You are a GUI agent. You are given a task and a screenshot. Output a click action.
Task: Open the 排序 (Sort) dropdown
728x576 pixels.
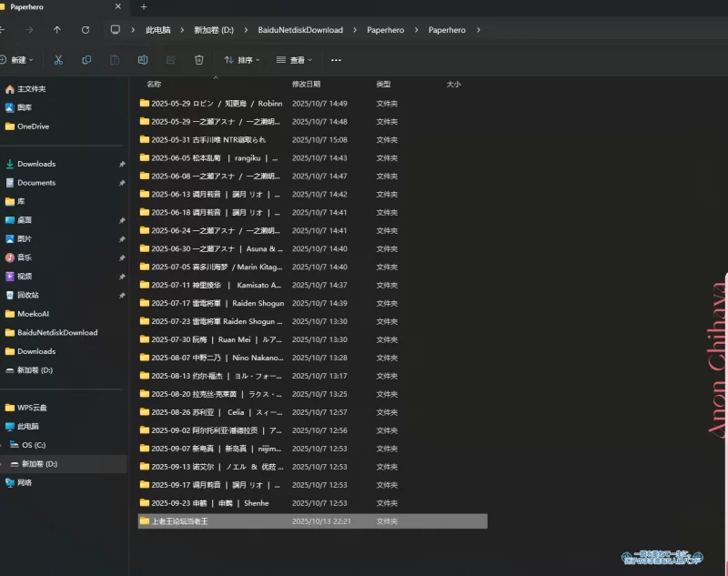click(x=242, y=60)
